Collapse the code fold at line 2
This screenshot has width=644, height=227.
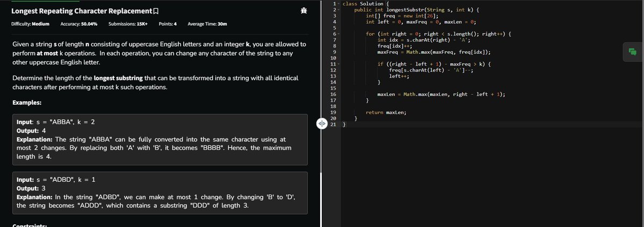[339, 10]
